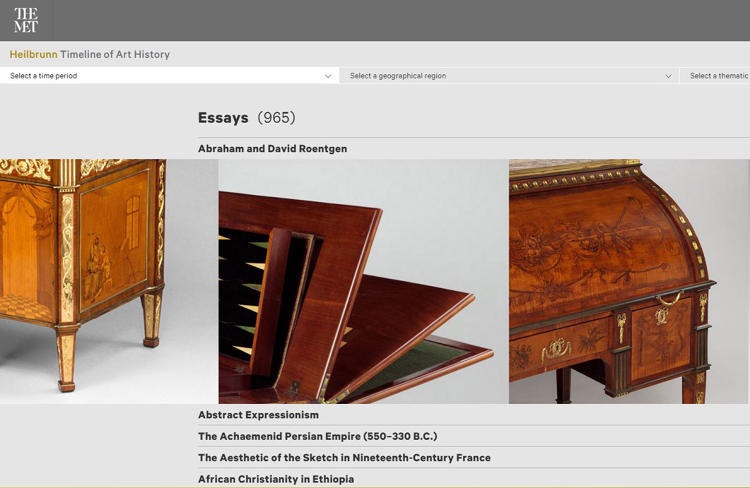The width and height of the screenshot is (750, 488).
Task: Expand the Select a time period dropdown
Action: pyautogui.click(x=169, y=76)
